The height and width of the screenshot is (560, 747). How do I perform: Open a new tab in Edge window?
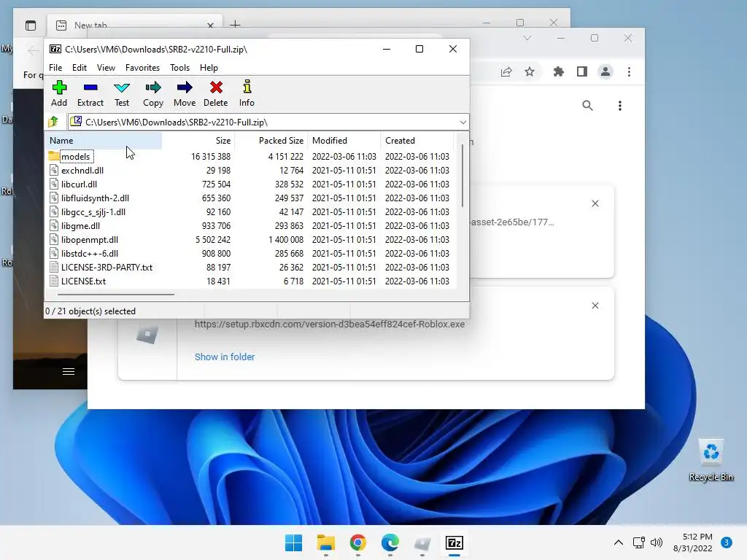tap(236, 24)
